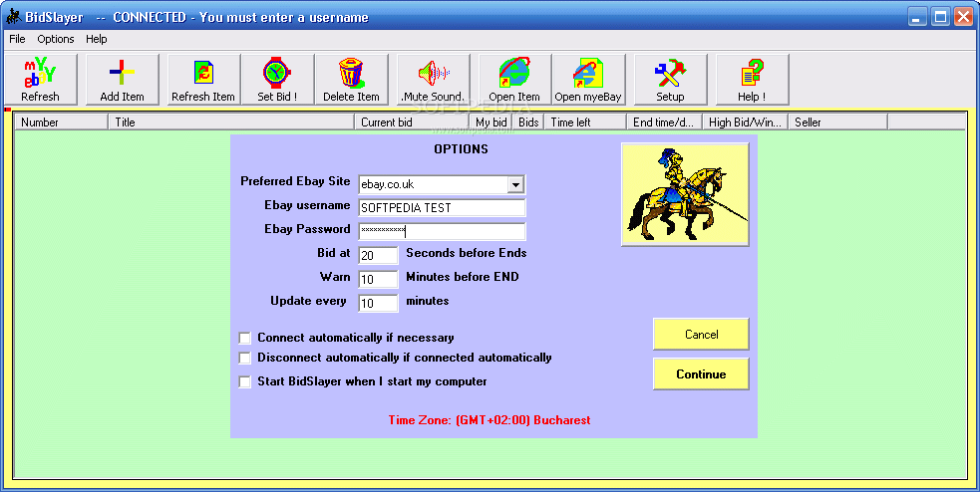Click the End time/d... column header
Viewport: 980px width, 492px height.
pyautogui.click(x=664, y=123)
